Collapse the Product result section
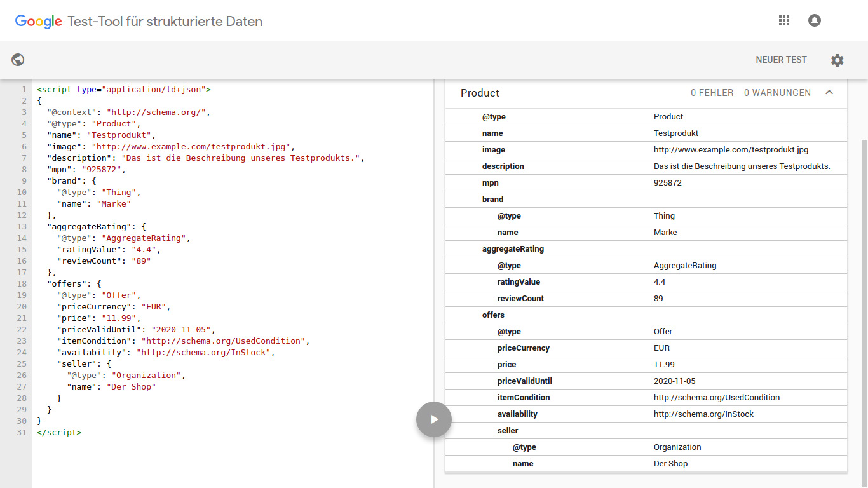This screenshot has height=488, width=868. click(x=829, y=93)
